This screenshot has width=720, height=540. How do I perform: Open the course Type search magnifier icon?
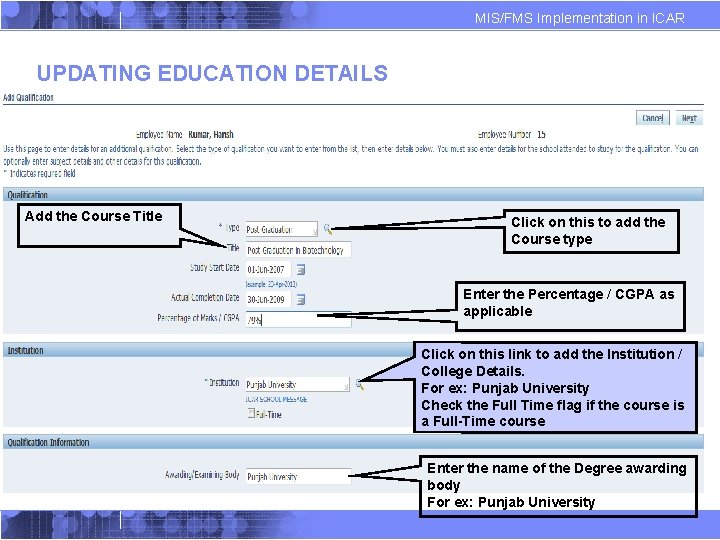tap(328, 229)
